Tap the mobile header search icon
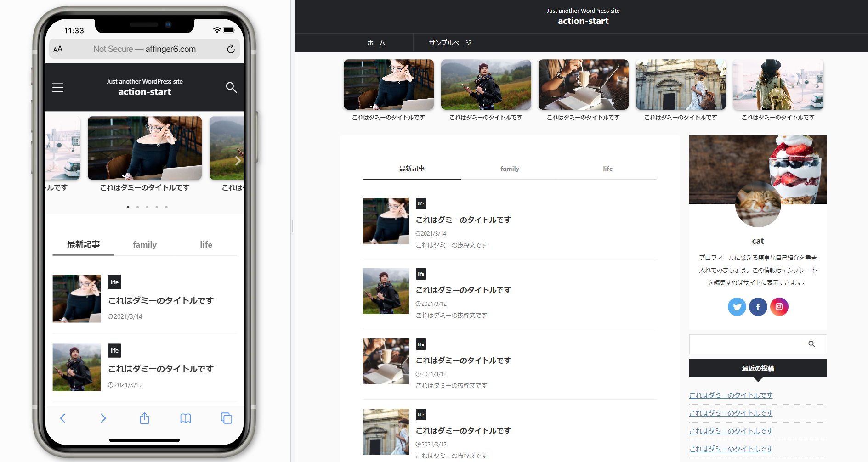 point(231,87)
